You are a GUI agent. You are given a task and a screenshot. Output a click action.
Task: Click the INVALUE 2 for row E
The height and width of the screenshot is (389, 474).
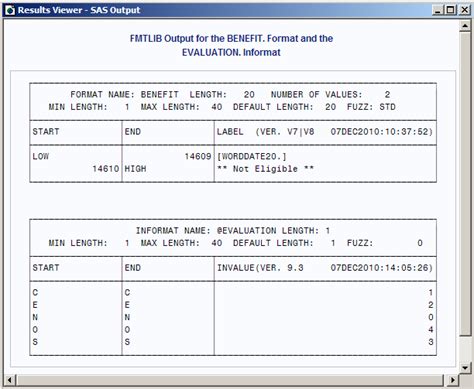(431, 305)
